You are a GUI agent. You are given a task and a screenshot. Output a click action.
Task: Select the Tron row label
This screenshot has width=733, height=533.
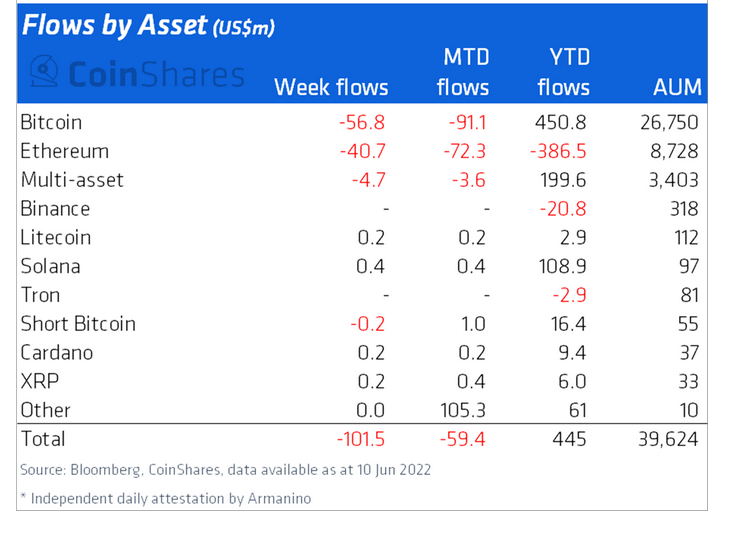click(40, 295)
